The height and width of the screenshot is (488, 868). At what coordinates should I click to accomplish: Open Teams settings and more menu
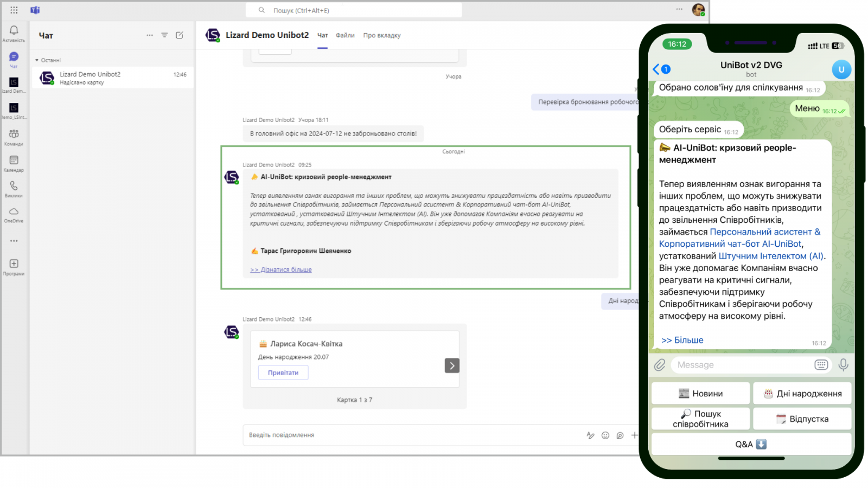679,9
